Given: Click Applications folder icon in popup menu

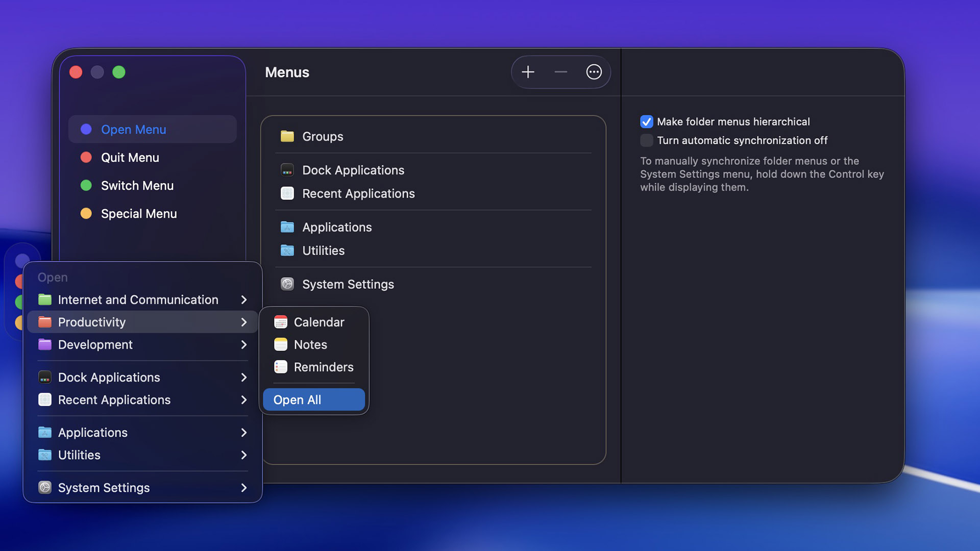Looking at the screenshot, I should tap(45, 432).
